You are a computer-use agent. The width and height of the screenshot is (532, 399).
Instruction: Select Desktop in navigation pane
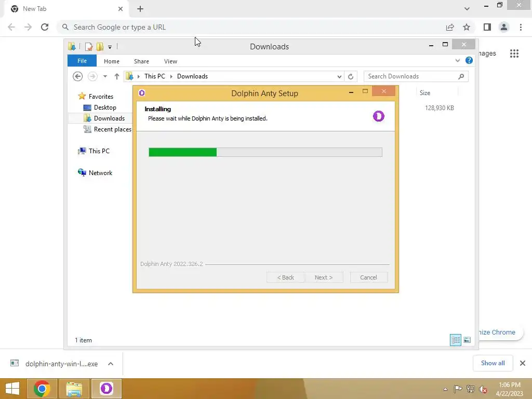coord(105,108)
